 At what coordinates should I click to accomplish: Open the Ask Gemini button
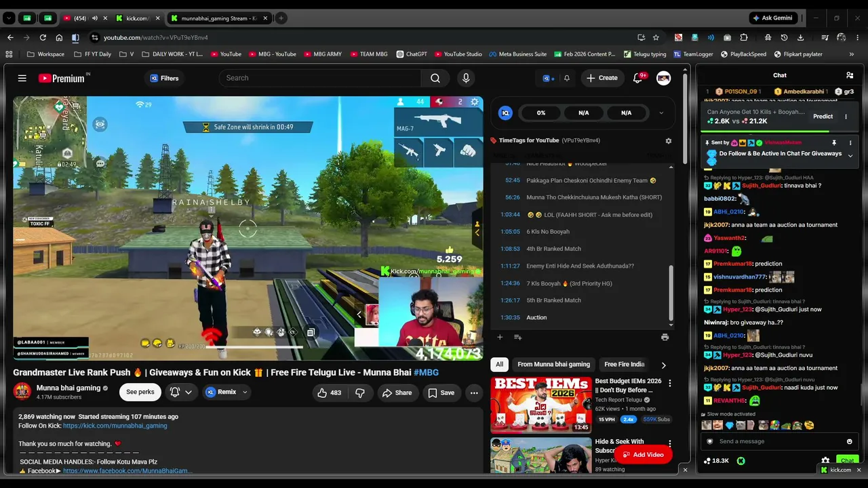point(773,18)
